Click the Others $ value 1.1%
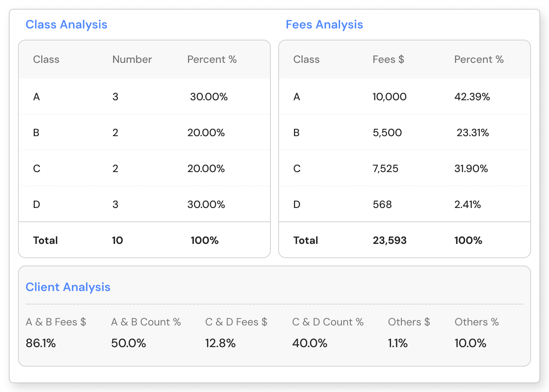This screenshot has width=549, height=392. point(397,343)
